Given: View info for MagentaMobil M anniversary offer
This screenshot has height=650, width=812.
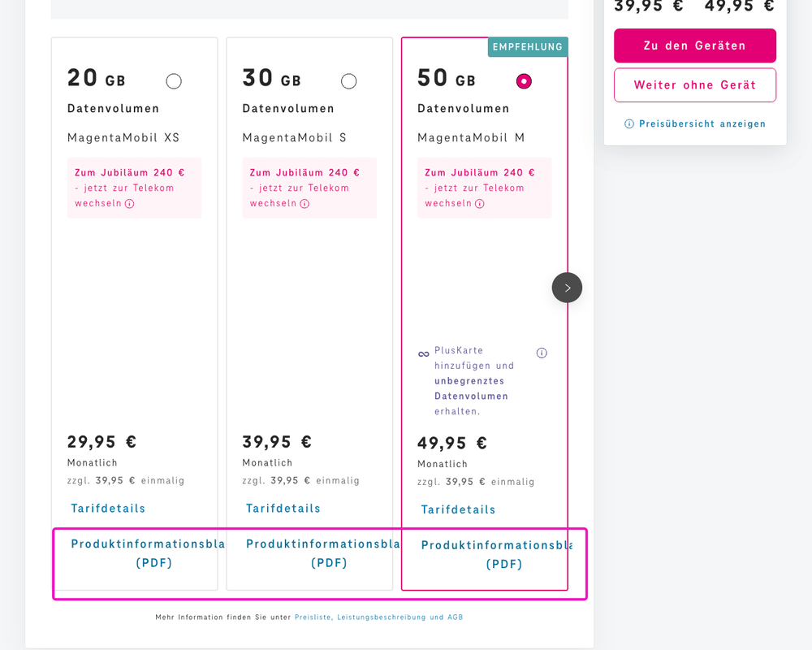Looking at the screenshot, I should click(x=482, y=204).
